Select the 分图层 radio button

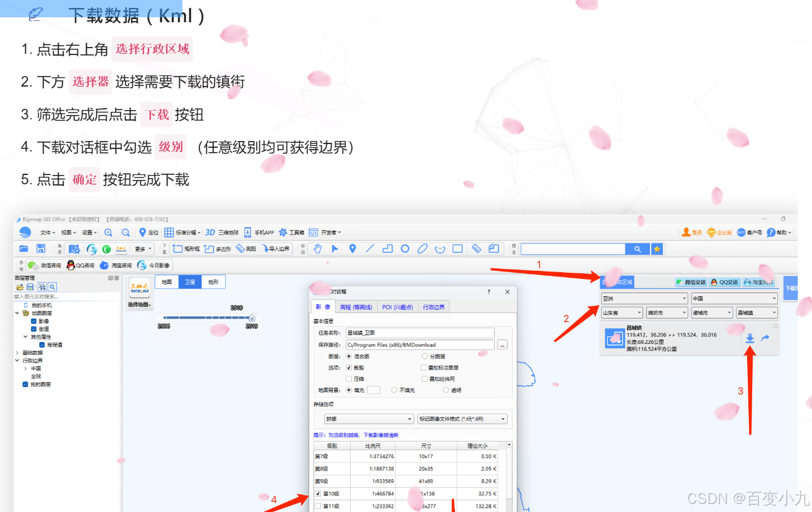click(424, 356)
